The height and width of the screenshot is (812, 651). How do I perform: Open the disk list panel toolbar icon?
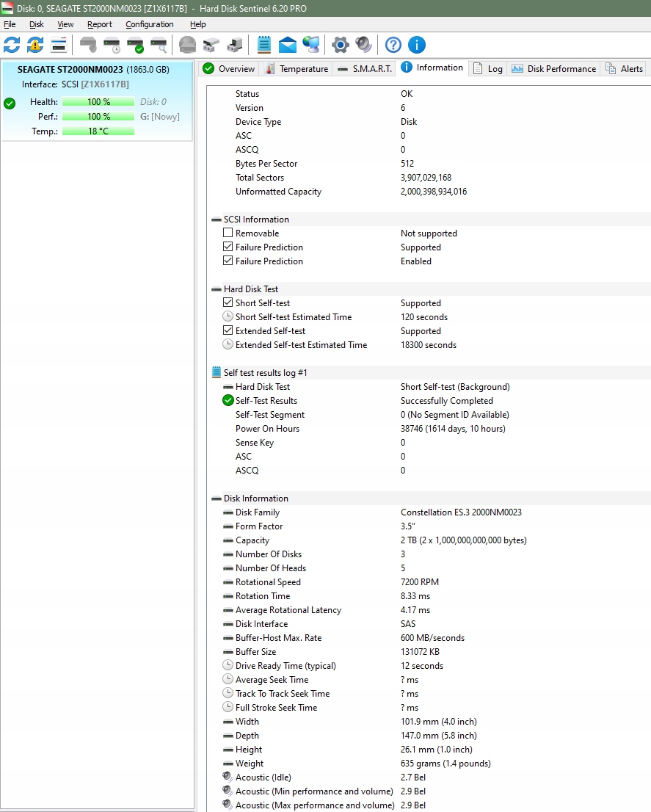(59, 45)
